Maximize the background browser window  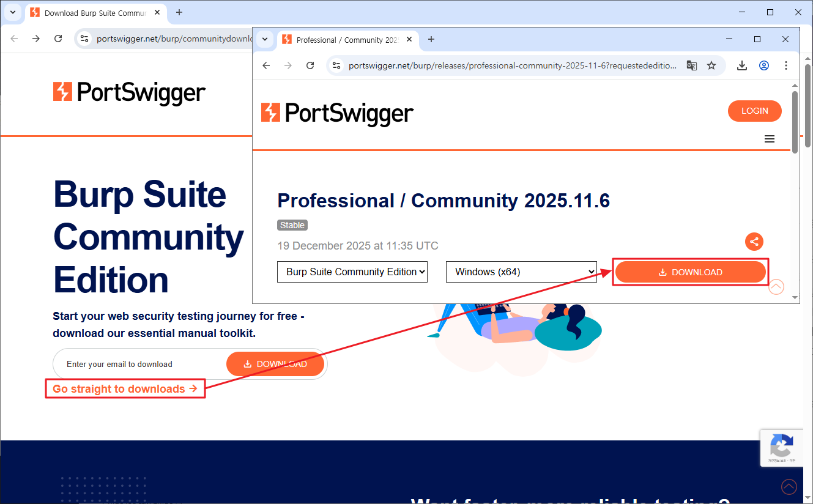click(770, 12)
